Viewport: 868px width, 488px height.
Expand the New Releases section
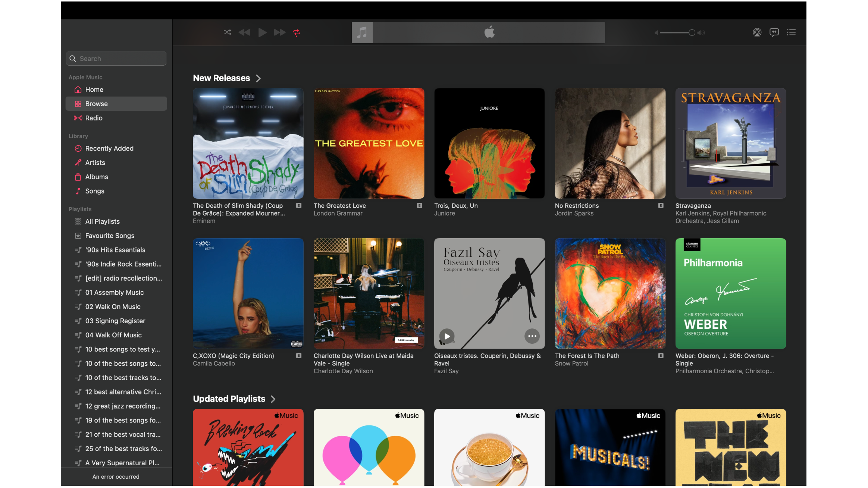(x=258, y=78)
